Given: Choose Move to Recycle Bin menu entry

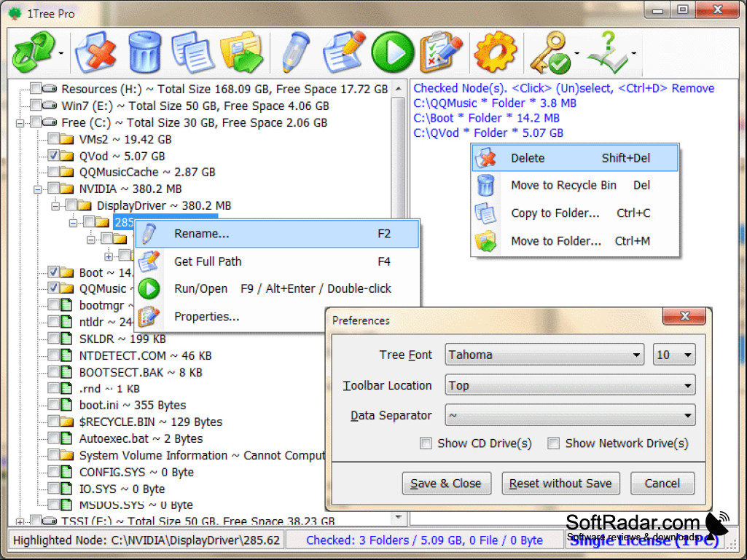Looking at the screenshot, I should pyautogui.click(x=575, y=185).
